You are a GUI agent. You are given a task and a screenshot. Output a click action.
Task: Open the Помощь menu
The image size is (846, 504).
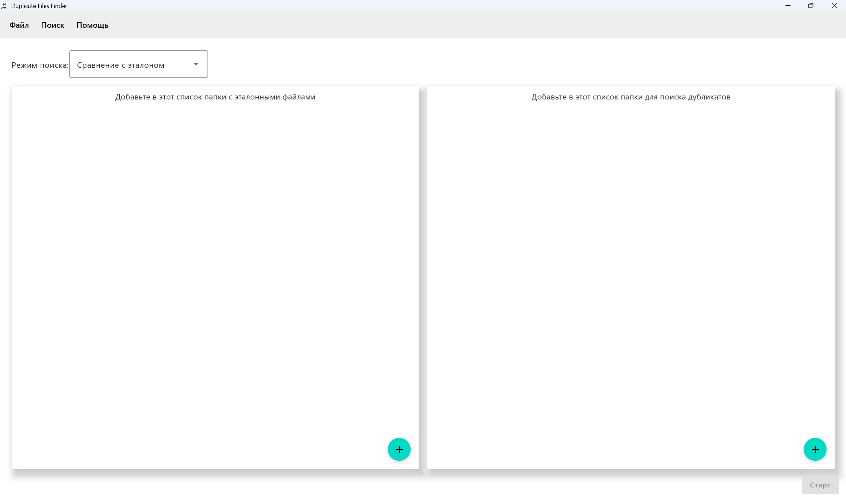click(x=92, y=25)
